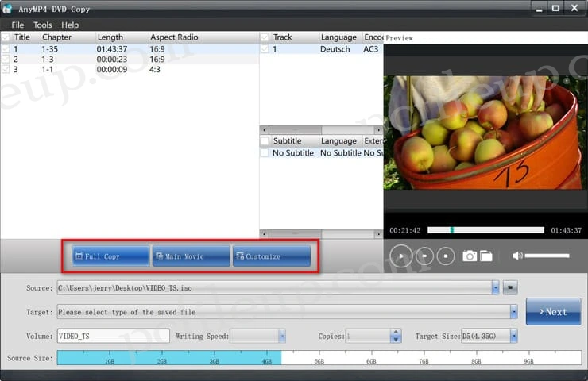Toggle the checkbox for Title 3
588x381 pixels.
tap(6, 69)
